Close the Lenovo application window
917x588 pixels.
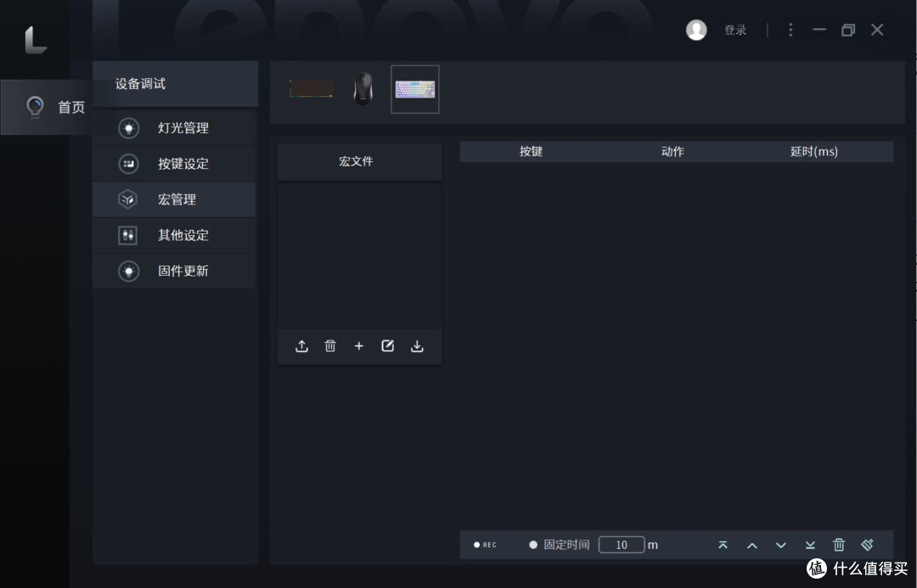876,30
